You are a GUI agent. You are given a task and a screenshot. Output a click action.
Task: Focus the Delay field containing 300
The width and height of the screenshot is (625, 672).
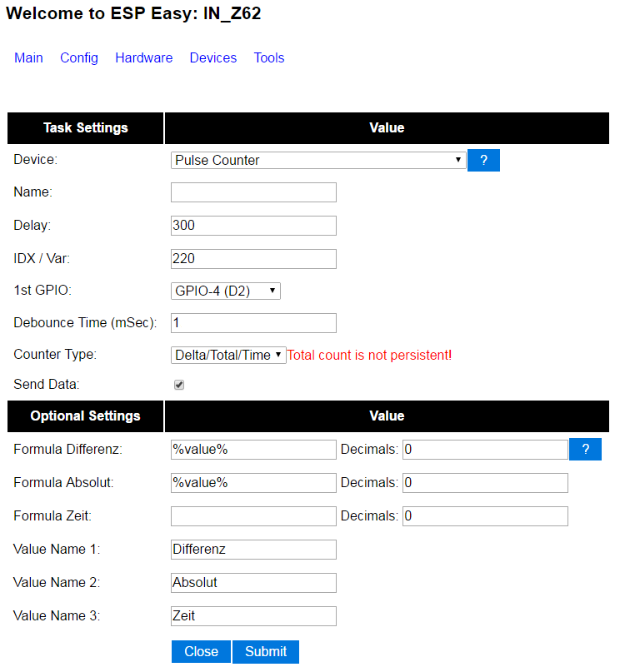(x=253, y=226)
